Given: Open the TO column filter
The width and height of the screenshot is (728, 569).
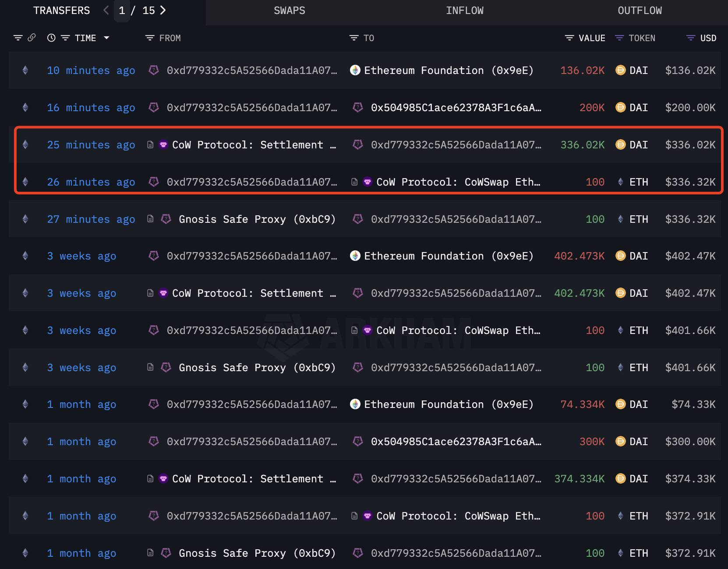Looking at the screenshot, I should tap(354, 38).
